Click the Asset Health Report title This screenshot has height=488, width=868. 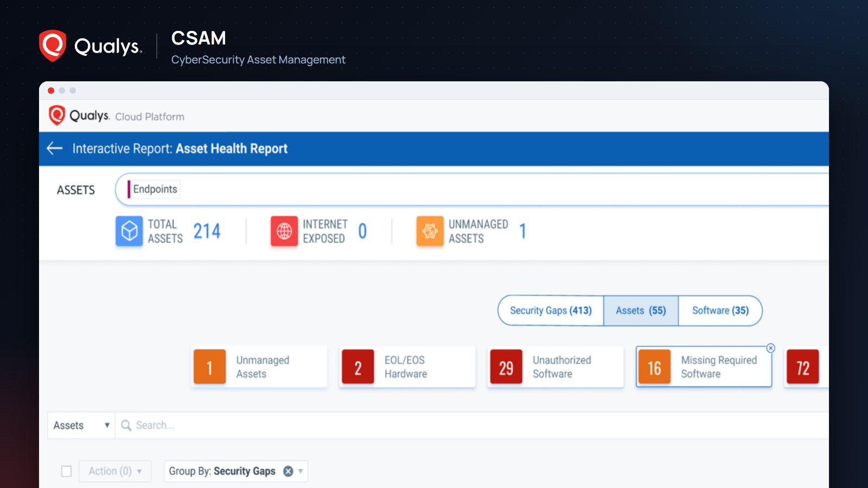click(x=232, y=149)
